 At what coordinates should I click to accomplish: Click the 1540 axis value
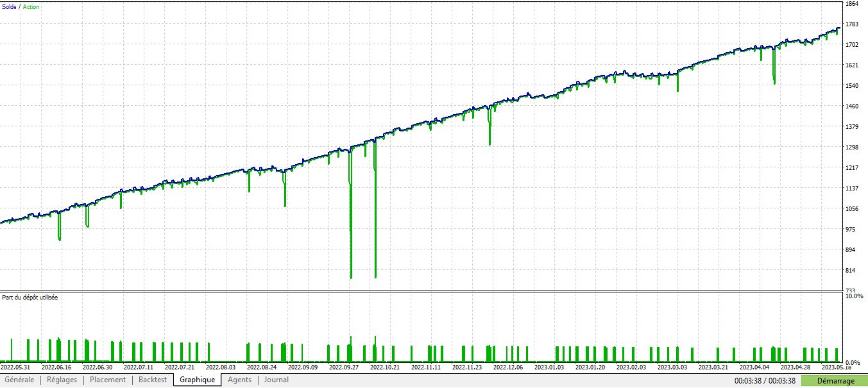(x=853, y=86)
